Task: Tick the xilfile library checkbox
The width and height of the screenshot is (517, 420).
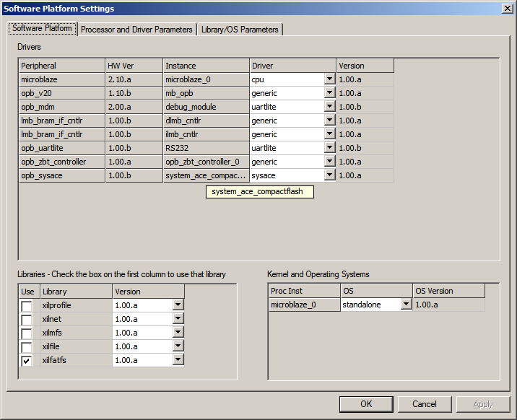Action: click(27, 346)
